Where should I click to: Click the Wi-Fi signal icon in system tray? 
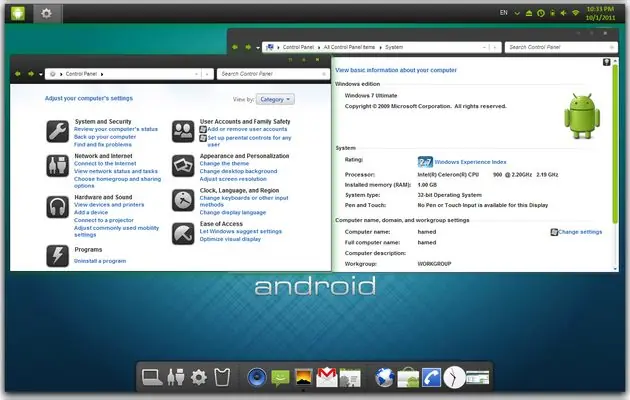(x=576, y=13)
